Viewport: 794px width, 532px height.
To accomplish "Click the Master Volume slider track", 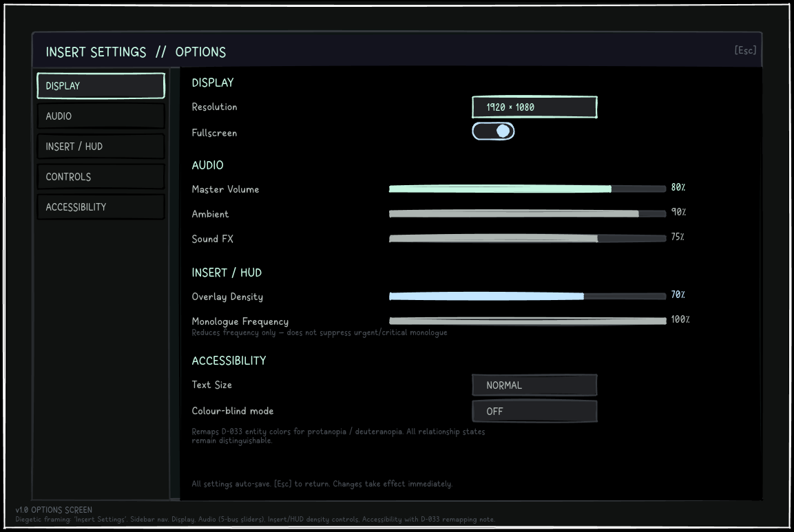I will pyautogui.click(x=527, y=189).
